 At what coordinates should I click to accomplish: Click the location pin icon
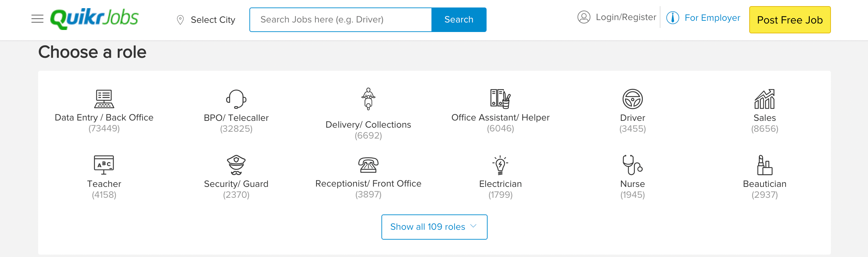click(x=180, y=20)
